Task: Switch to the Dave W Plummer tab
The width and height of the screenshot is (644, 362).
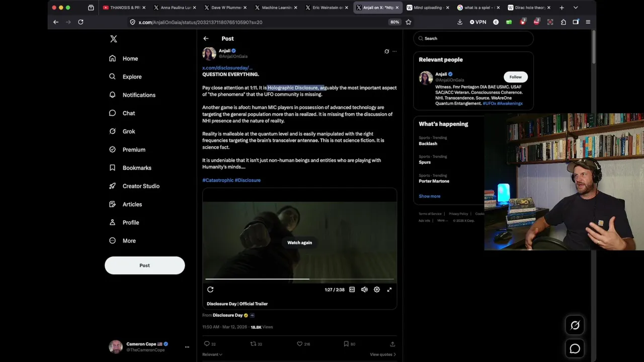Action: point(224,8)
